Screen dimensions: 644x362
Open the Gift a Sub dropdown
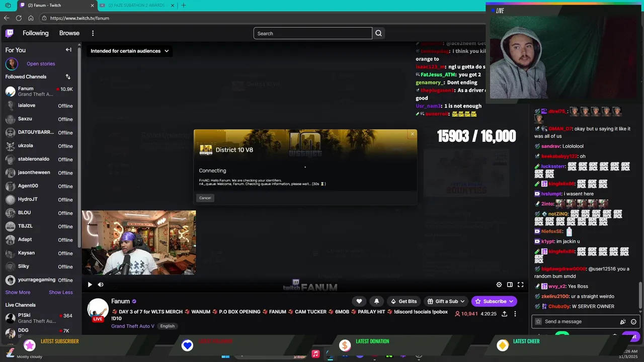(446, 301)
